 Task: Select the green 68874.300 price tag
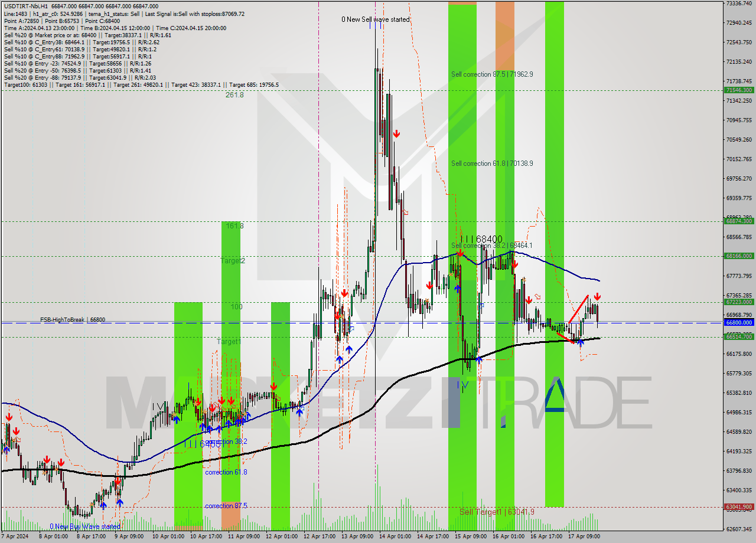click(x=738, y=221)
